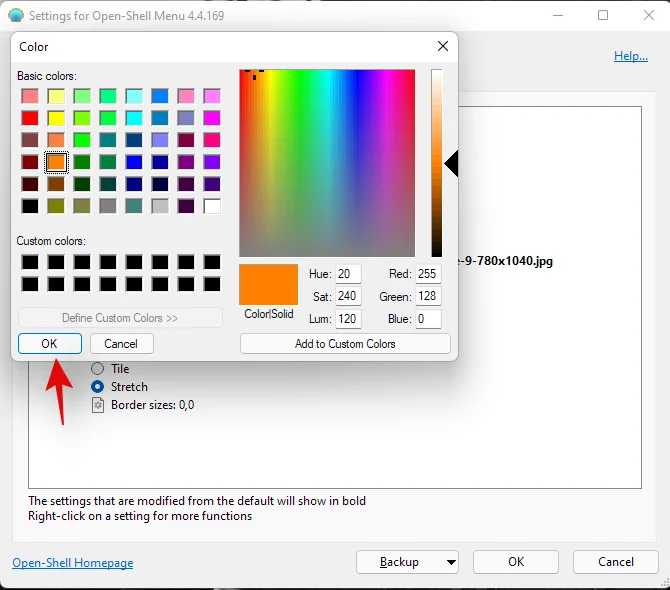Image resolution: width=670 pixels, height=590 pixels.
Task: Click OK in the Color dialog
Action: coord(50,343)
